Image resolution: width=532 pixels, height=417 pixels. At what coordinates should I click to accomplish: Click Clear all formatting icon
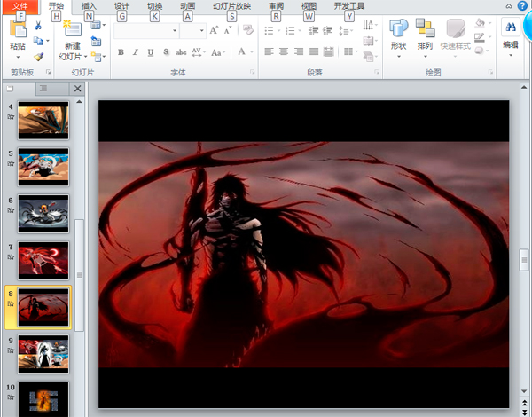(248, 30)
